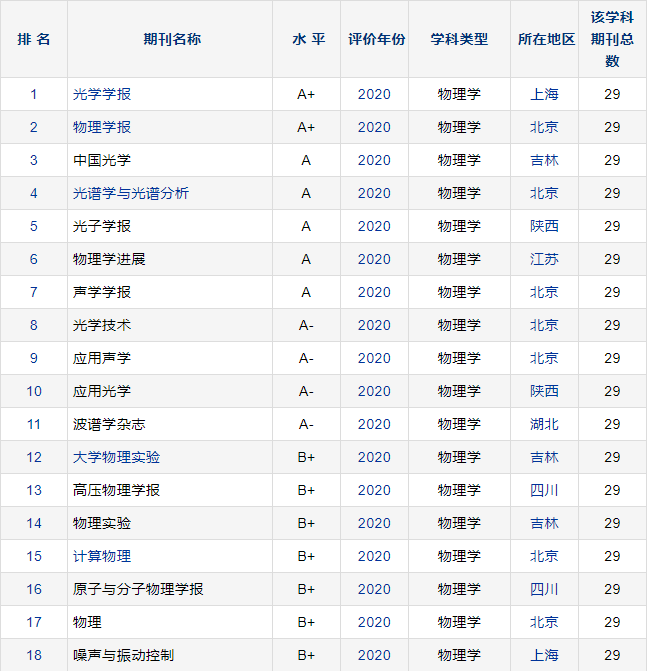This screenshot has height=671, width=649.
Task: Open the 光谱学与光谱分析 journal link
Action: click(x=131, y=193)
